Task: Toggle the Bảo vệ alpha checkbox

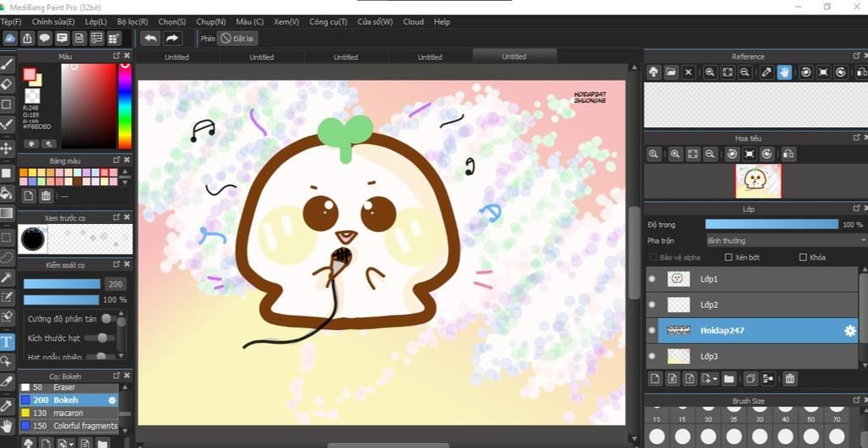Action: (x=654, y=257)
